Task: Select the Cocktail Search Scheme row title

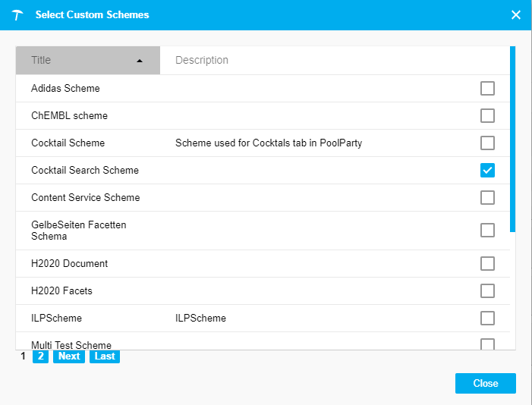Action: coord(85,171)
